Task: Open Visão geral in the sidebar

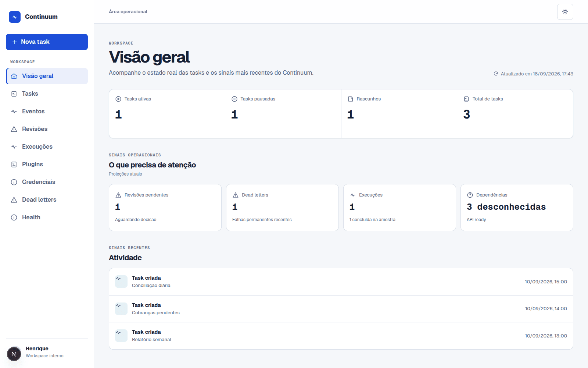Action: tap(47, 76)
